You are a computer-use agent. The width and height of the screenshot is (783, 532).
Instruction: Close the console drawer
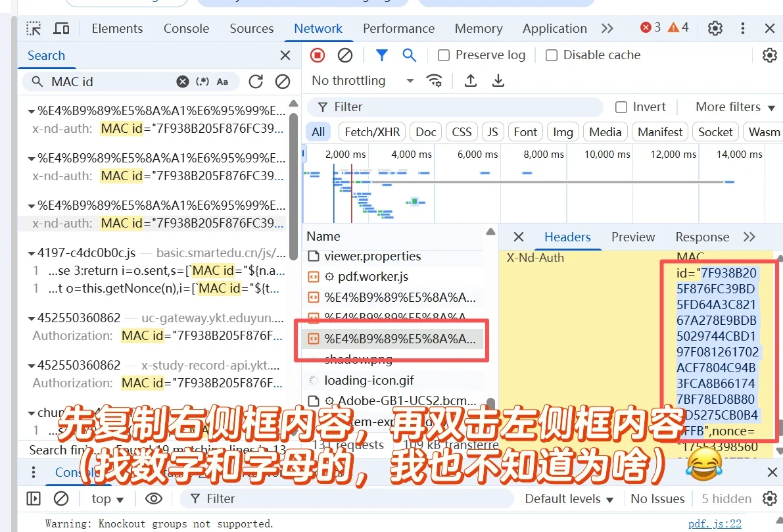point(772,472)
